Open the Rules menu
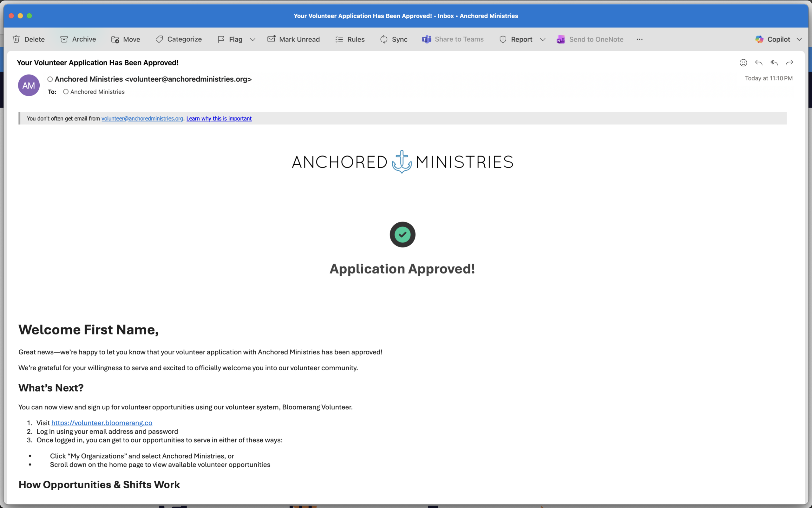This screenshot has width=812, height=508. pyautogui.click(x=350, y=39)
